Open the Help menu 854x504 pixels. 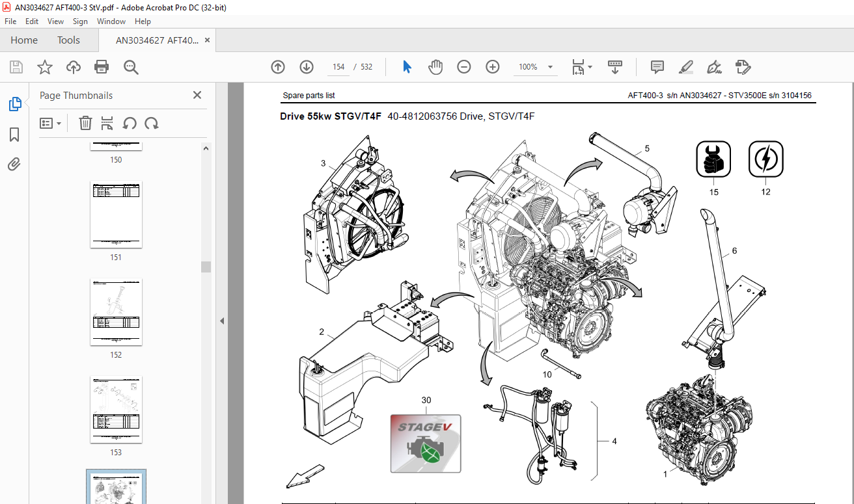(143, 21)
